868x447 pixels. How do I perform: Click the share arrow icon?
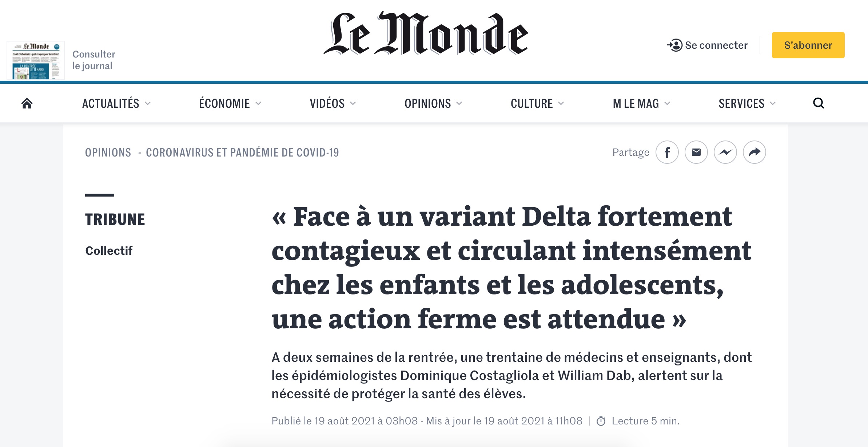coord(754,152)
